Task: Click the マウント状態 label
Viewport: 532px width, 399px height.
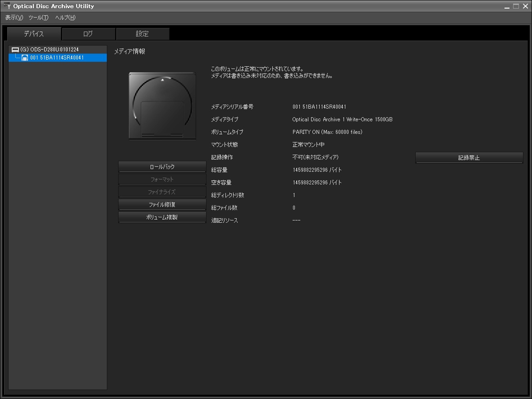Action: point(225,145)
